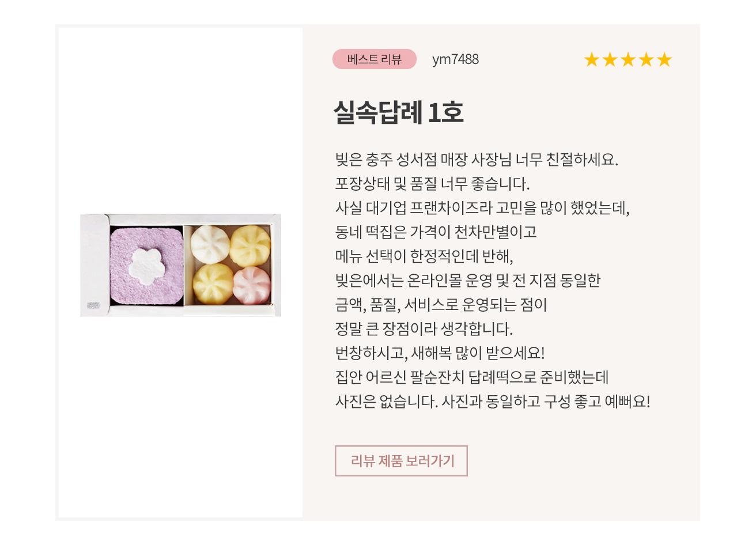Image resolution: width=756 pixels, height=545 pixels.
Task: Open reviewer ym7488's profile name
Action: click(455, 59)
